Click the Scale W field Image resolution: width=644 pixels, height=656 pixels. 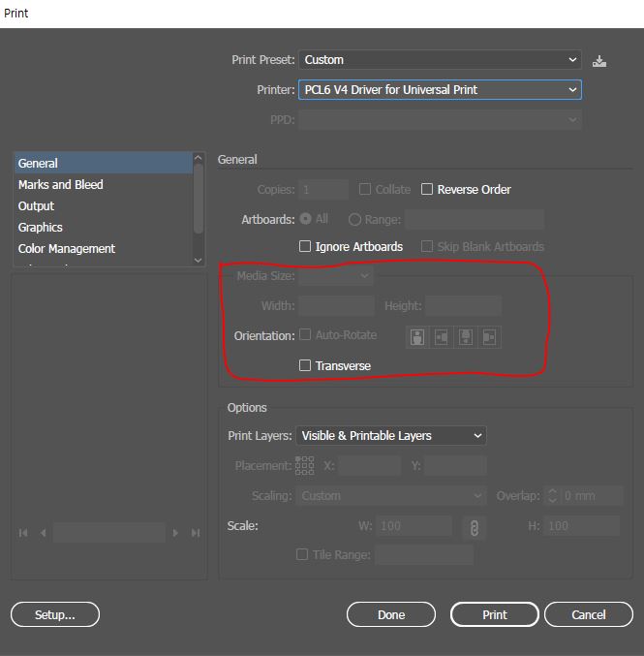pyautogui.click(x=414, y=526)
